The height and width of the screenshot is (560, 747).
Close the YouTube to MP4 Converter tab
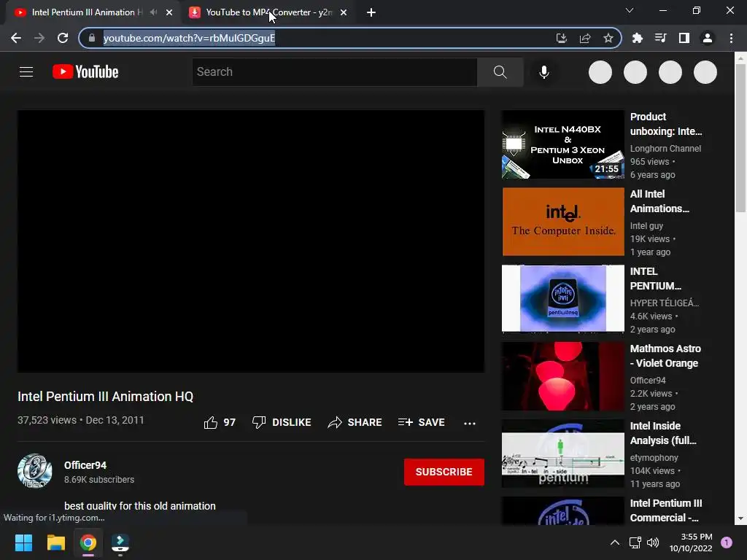pyautogui.click(x=344, y=12)
